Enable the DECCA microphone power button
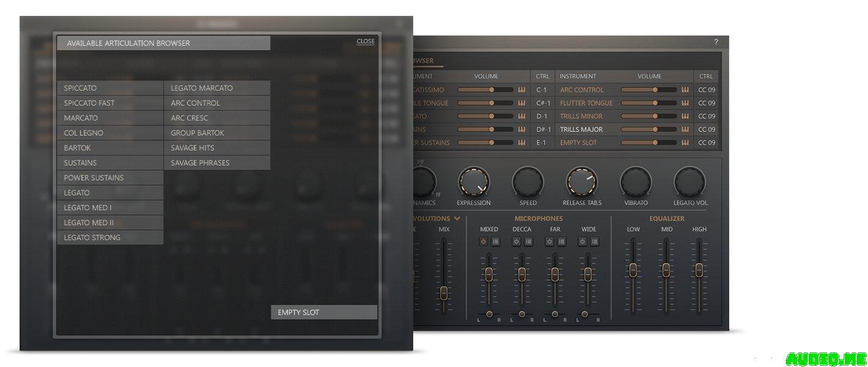 pyautogui.click(x=516, y=242)
